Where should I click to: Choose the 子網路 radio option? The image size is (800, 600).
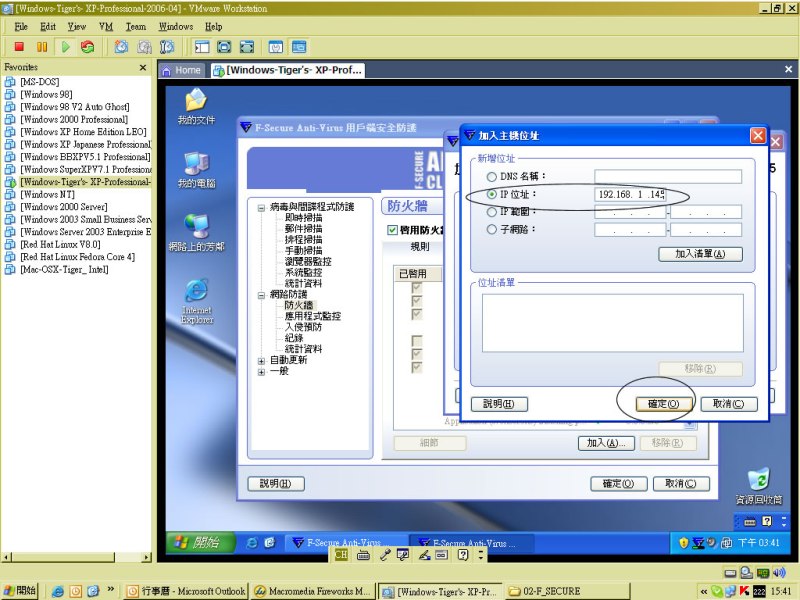coord(491,230)
